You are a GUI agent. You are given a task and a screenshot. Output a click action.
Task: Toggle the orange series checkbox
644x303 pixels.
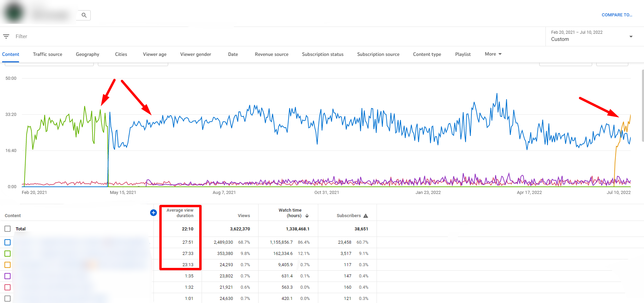(8, 265)
